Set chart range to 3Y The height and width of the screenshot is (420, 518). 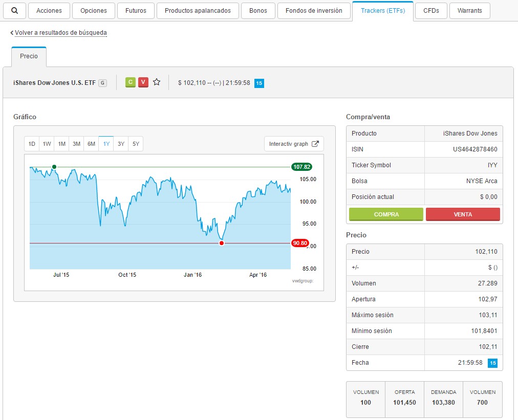121,144
